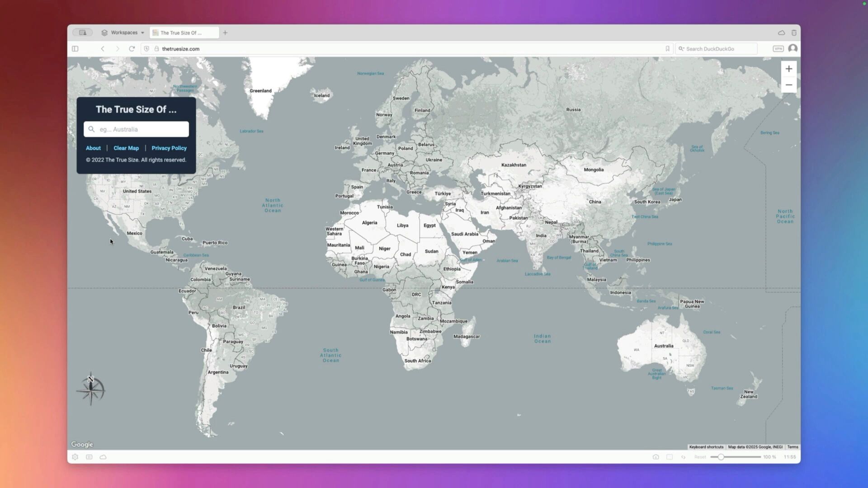The height and width of the screenshot is (488, 868).
Task: Click the Iceland label on map
Action: [x=322, y=95]
